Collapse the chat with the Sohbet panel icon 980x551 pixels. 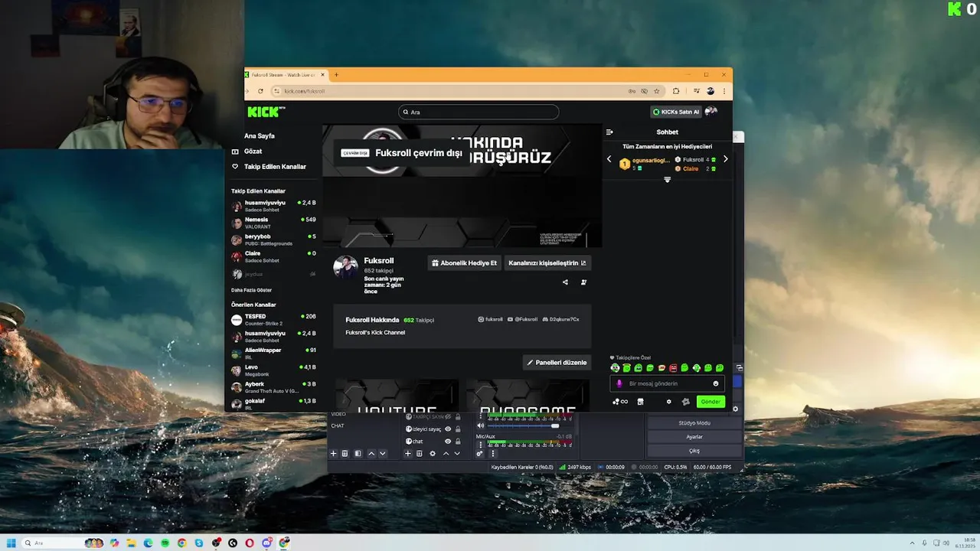pyautogui.click(x=609, y=132)
